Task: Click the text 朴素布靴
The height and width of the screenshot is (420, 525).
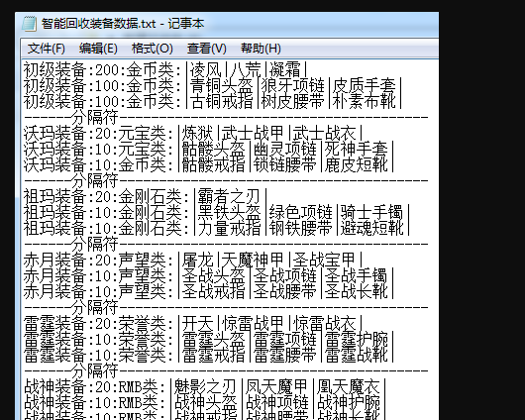Action: [x=365, y=101]
